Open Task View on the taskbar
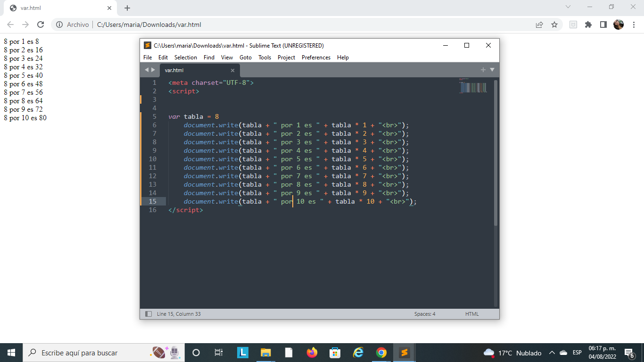The height and width of the screenshot is (362, 644). click(219, 353)
